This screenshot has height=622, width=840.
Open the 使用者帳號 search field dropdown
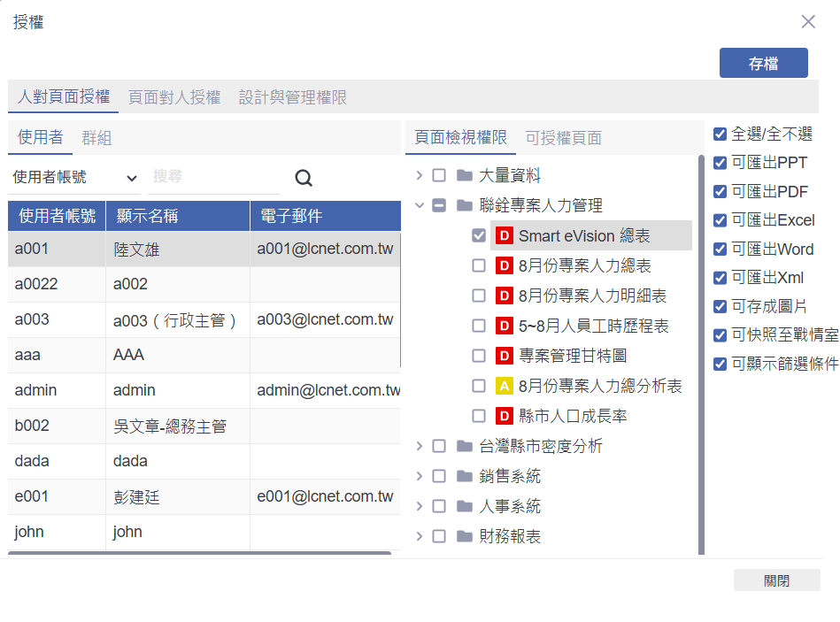coord(74,178)
